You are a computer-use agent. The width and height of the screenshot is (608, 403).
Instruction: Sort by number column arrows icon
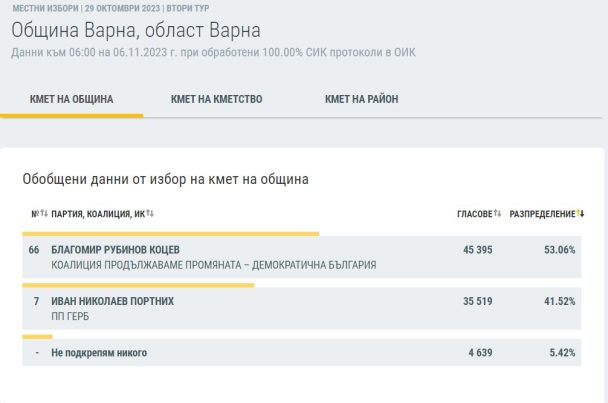(x=43, y=214)
